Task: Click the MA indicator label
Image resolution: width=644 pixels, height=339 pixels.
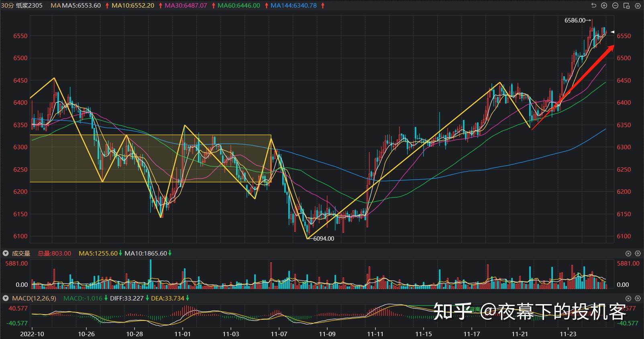Action: (56, 6)
